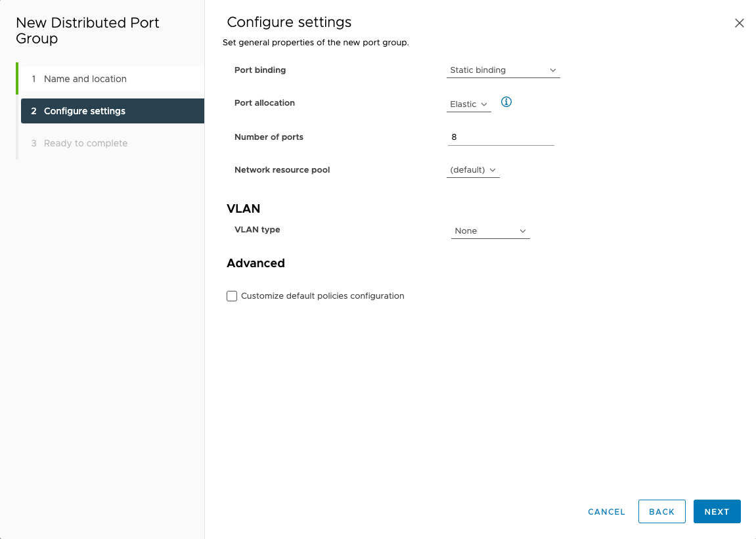Click the value 8 in Number of ports
The image size is (756, 539).
click(455, 137)
